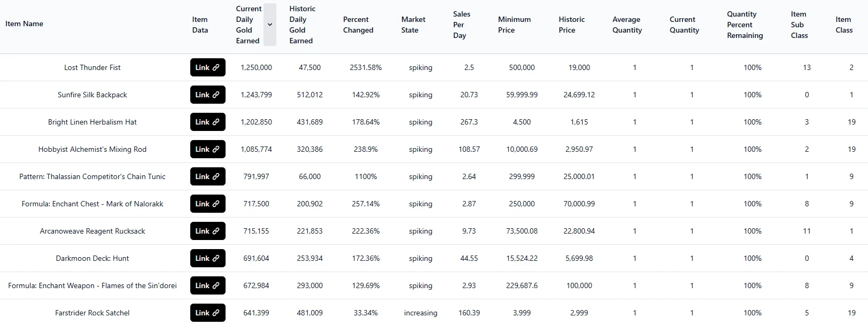The width and height of the screenshot is (868, 325).
Task: Click Link for Enchant Chest Mark of Nalorakk
Action: pos(207,204)
